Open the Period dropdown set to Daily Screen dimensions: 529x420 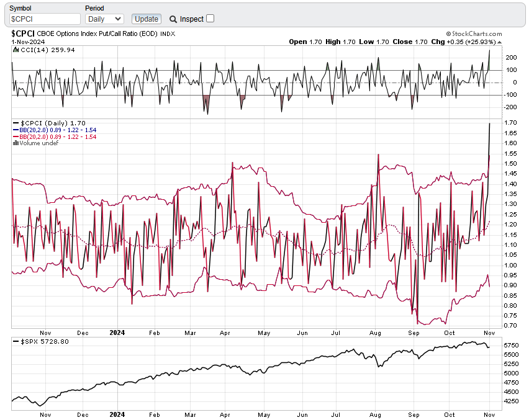coord(104,19)
